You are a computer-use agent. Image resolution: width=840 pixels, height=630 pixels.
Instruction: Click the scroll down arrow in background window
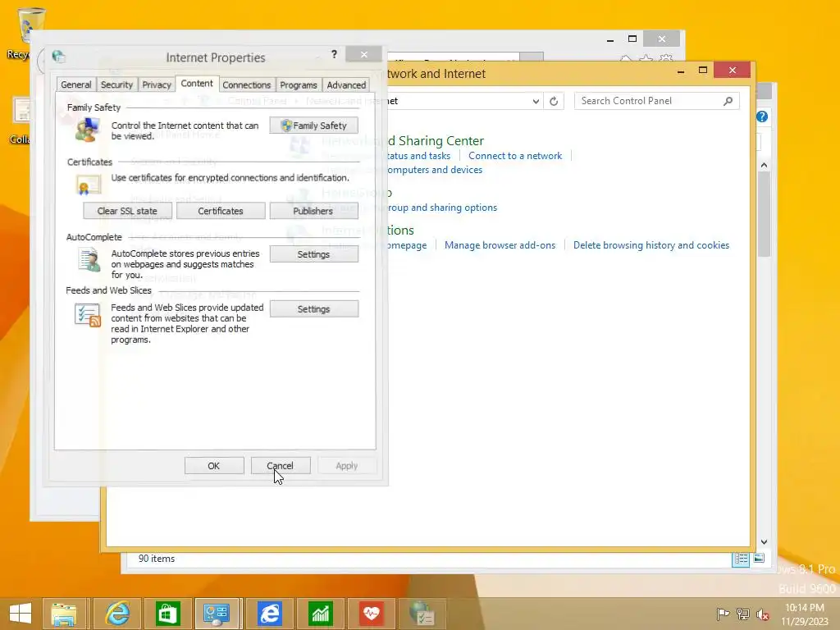tap(764, 541)
